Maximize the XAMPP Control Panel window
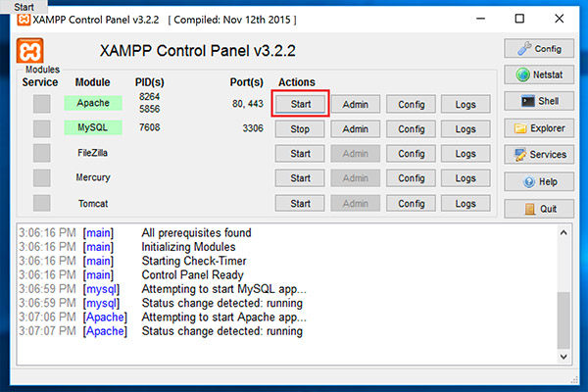Image resolution: width=588 pixels, height=392 pixels. click(x=519, y=19)
